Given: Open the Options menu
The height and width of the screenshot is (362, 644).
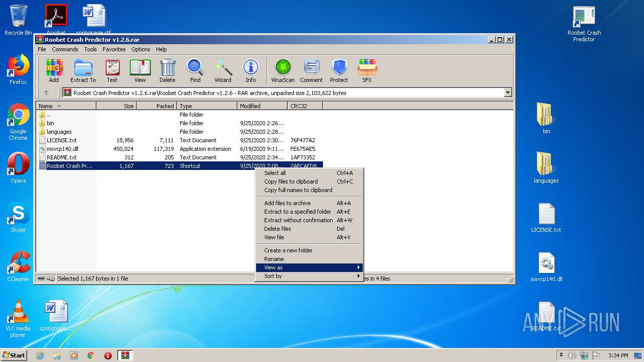Looking at the screenshot, I should 141,49.
